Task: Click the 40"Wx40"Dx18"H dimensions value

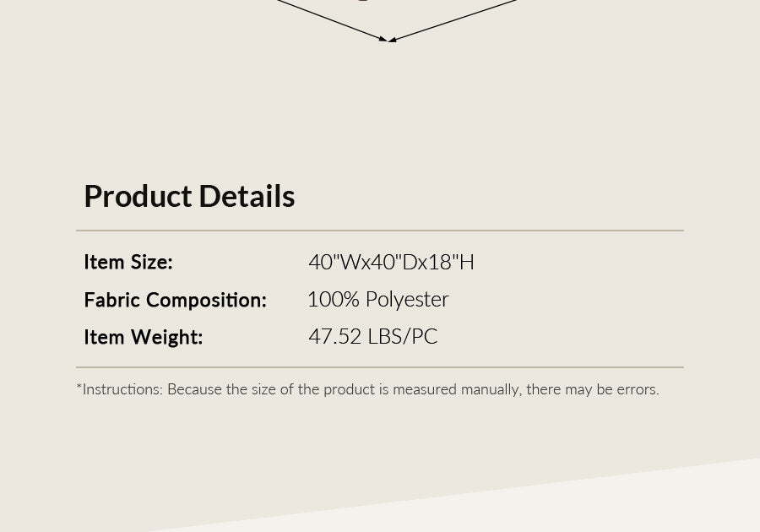Action: click(x=391, y=262)
